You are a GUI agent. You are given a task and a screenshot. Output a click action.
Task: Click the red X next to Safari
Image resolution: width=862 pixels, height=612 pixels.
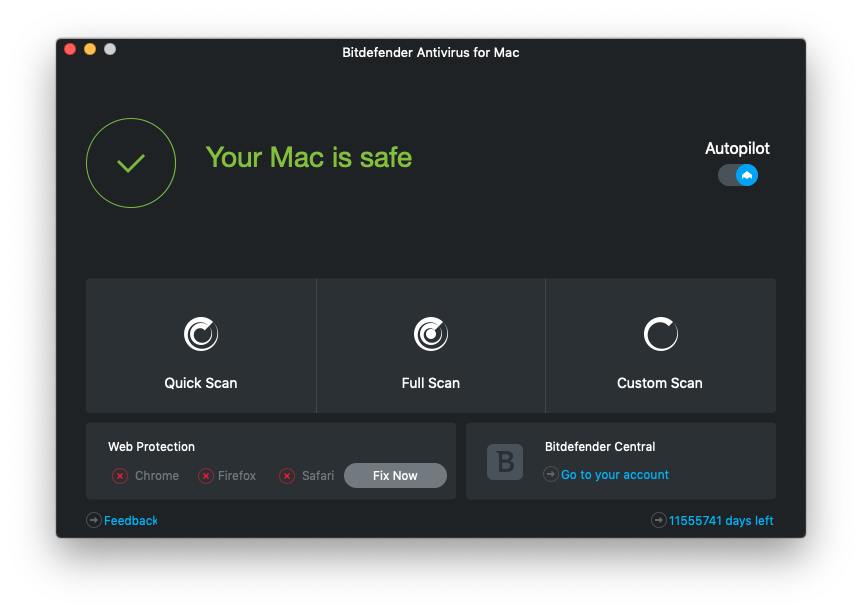[x=287, y=476]
